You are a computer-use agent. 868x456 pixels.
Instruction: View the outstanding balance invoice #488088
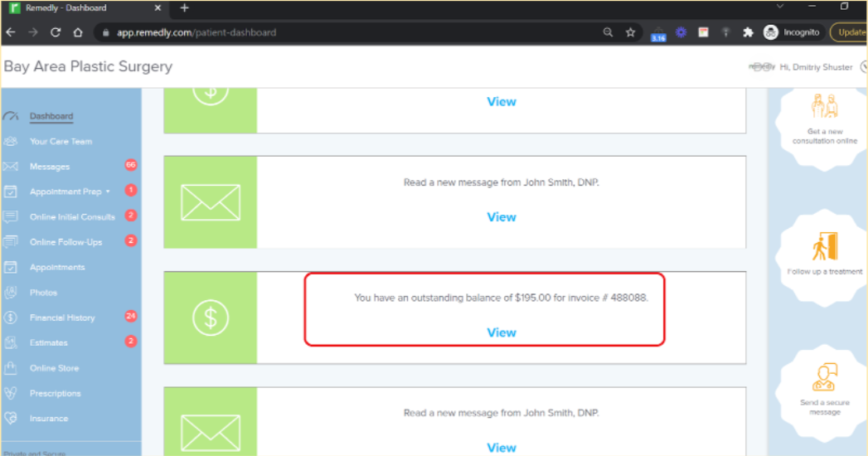click(502, 332)
